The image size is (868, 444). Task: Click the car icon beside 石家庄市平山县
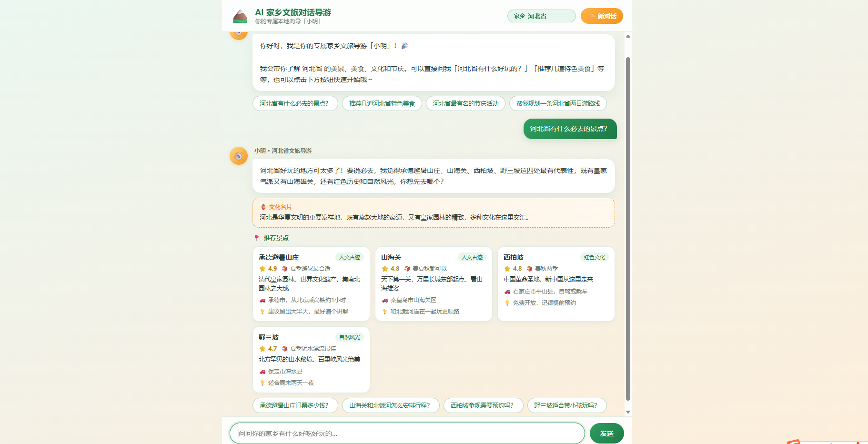pos(507,292)
